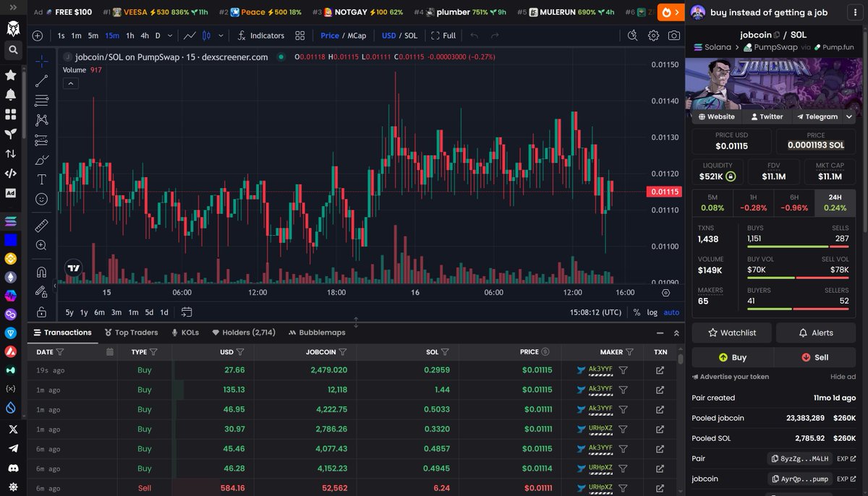The height and width of the screenshot is (496, 868).
Task: Open the X social icon in sidebar
Action: tap(12, 429)
